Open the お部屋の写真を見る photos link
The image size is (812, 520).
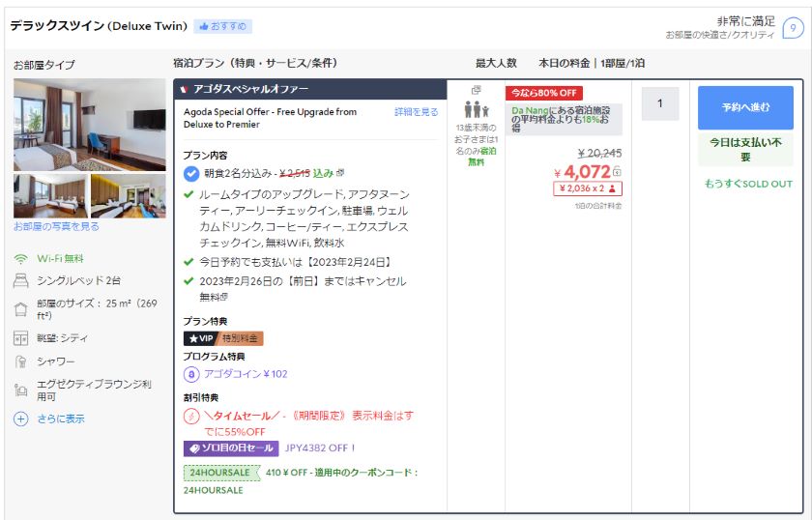(56, 226)
